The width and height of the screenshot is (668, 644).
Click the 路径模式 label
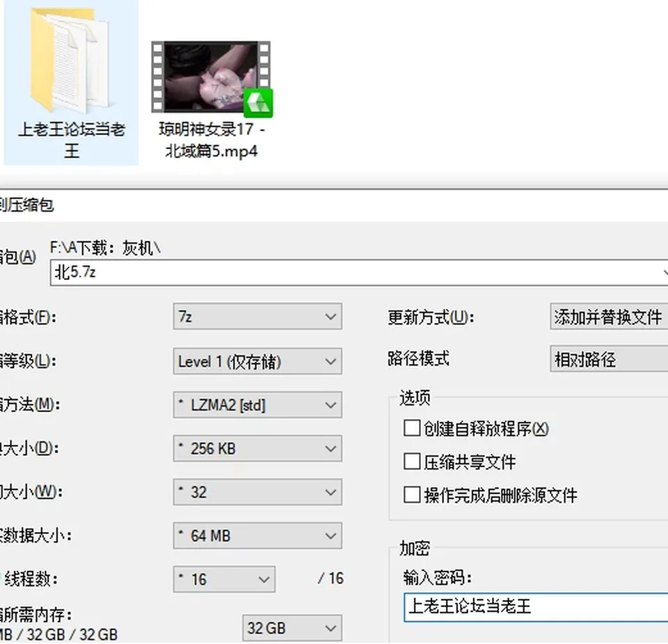point(418,359)
